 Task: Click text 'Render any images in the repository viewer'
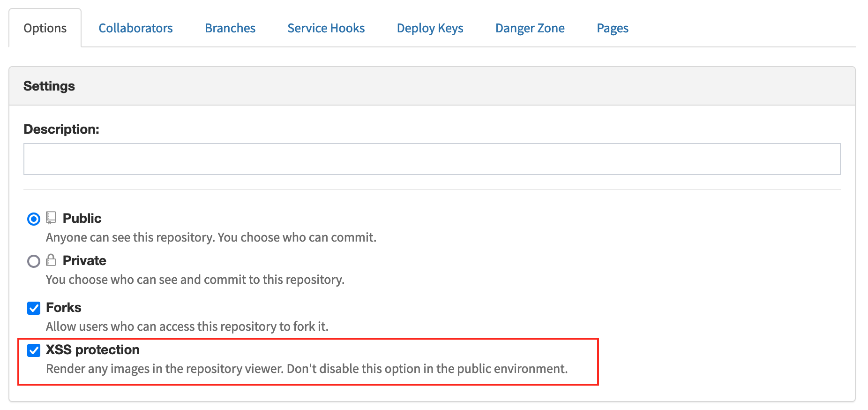coord(165,369)
